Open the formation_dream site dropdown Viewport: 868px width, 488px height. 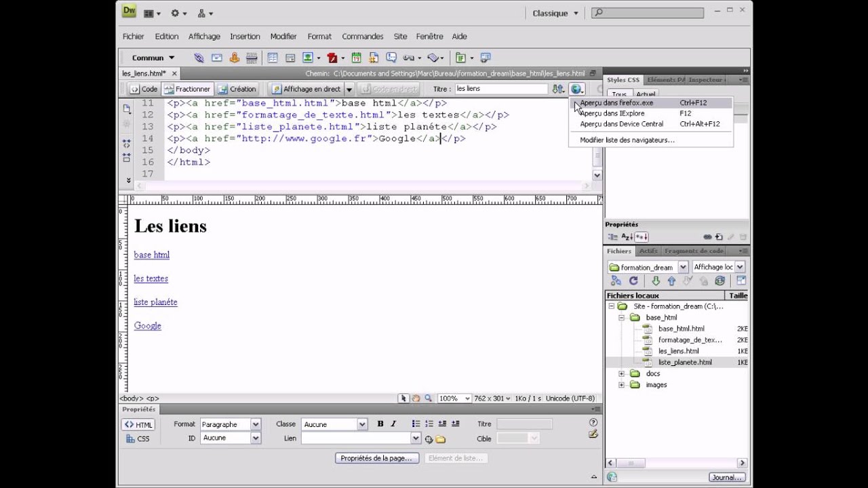click(x=683, y=267)
